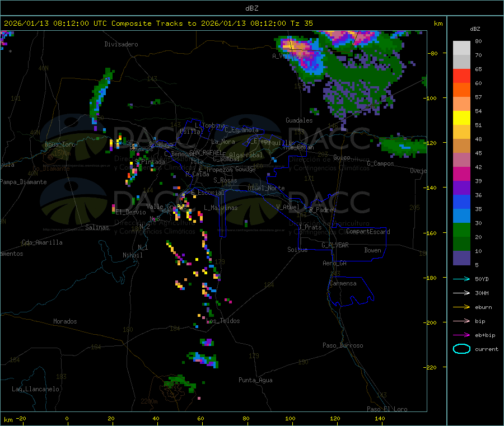Click the cyan 'current' ellipse legend icon

[x=461, y=349]
